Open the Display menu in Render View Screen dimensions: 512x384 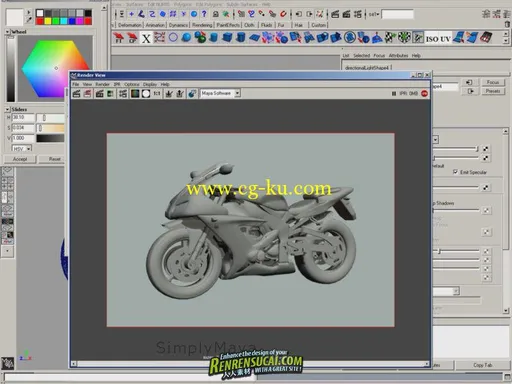pyautogui.click(x=150, y=84)
